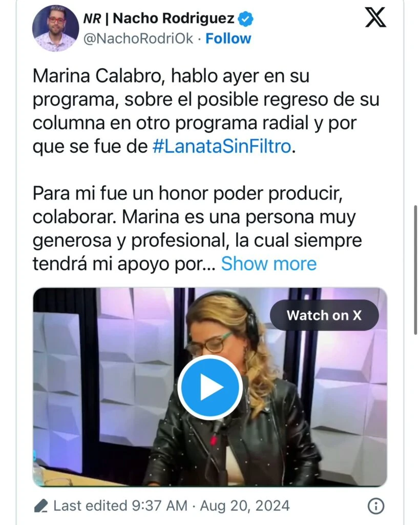Image resolution: width=420 pixels, height=525 pixels.
Task: Play the embedded video
Action: pos(210,387)
